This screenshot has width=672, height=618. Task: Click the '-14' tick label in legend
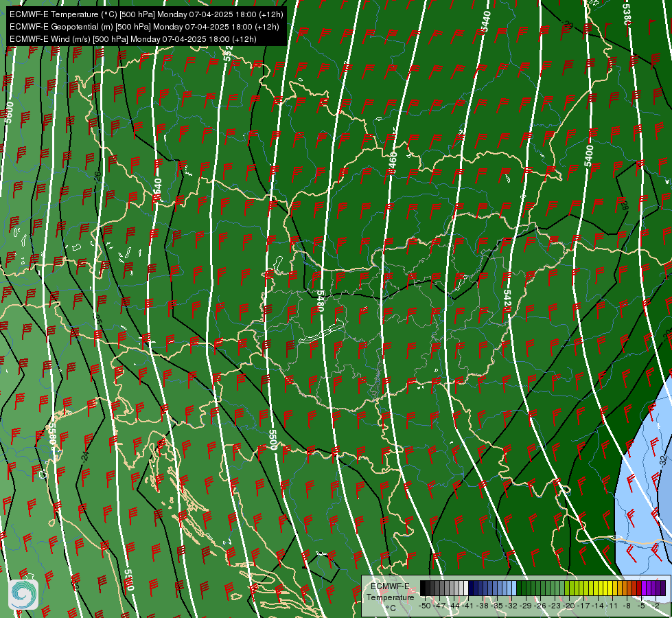point(598,606)
